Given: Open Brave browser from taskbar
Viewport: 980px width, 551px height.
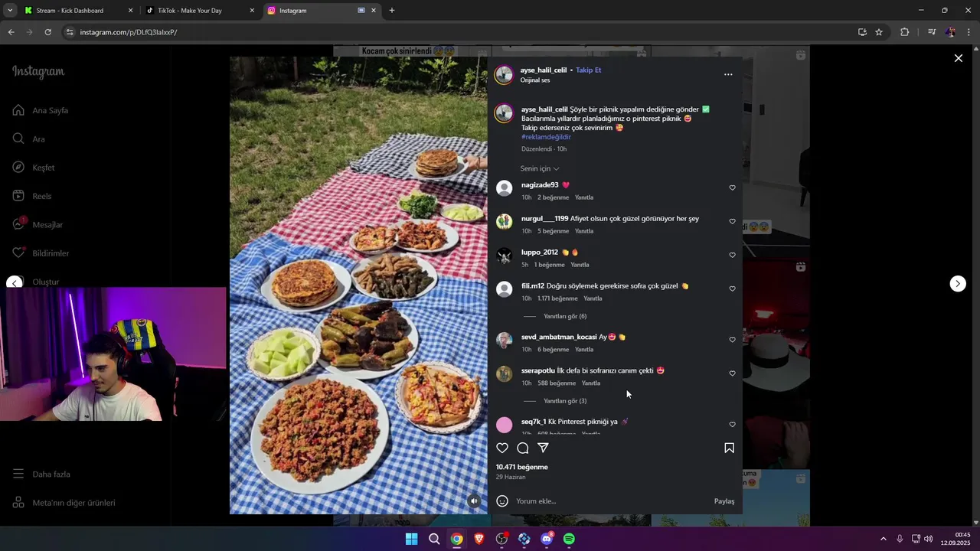Looking at the screenshot, I should pos(479,539).
